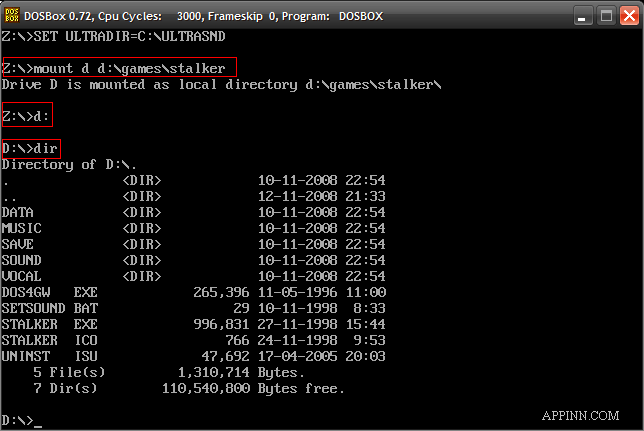Screen dimensions: 644x431
Task: Click the <DIR> marker on the DATA row
Action: (142, 212)
